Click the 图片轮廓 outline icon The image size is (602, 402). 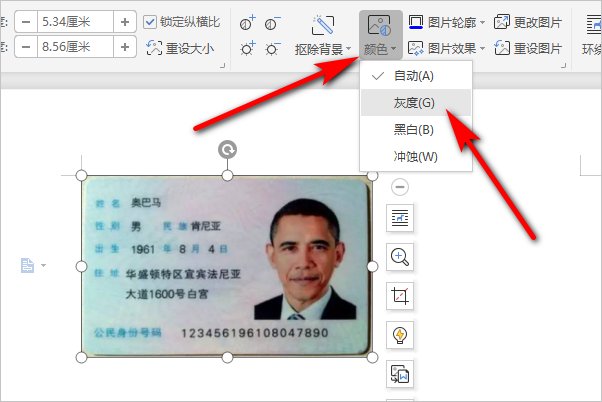point(416,22)
